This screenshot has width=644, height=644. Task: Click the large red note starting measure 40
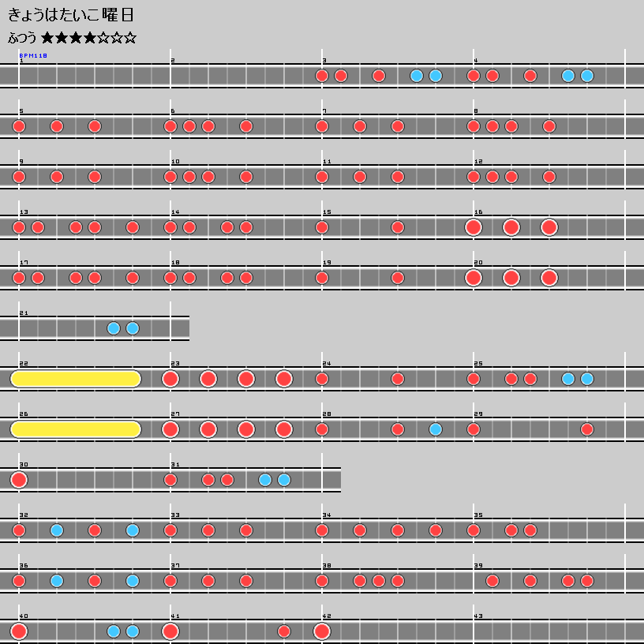coord(19,631)
